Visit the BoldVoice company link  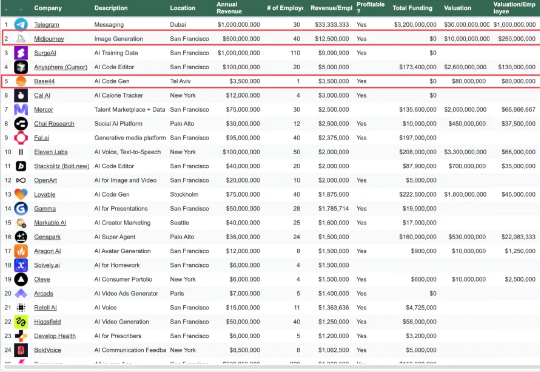[x=48, y=350]
